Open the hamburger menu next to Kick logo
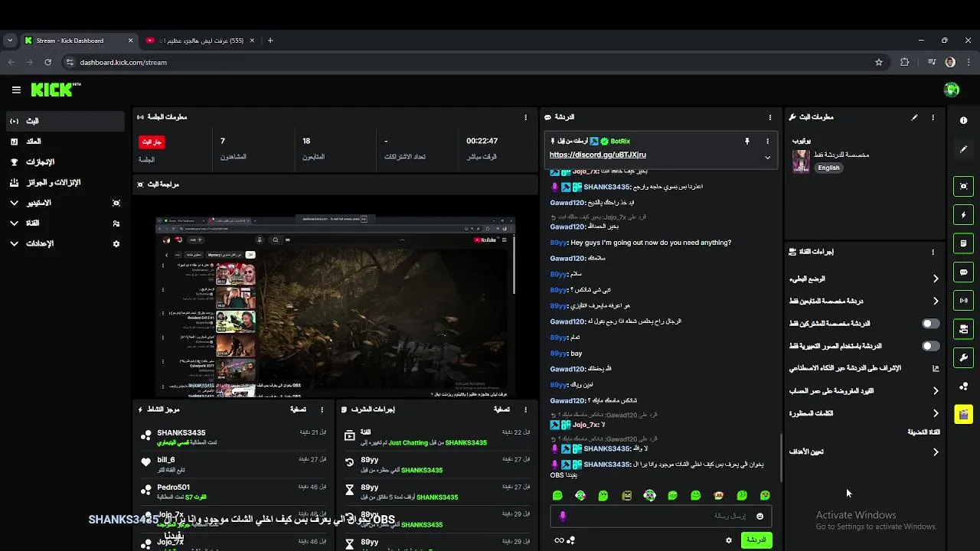Screen dimensions: 980x551 16,90
